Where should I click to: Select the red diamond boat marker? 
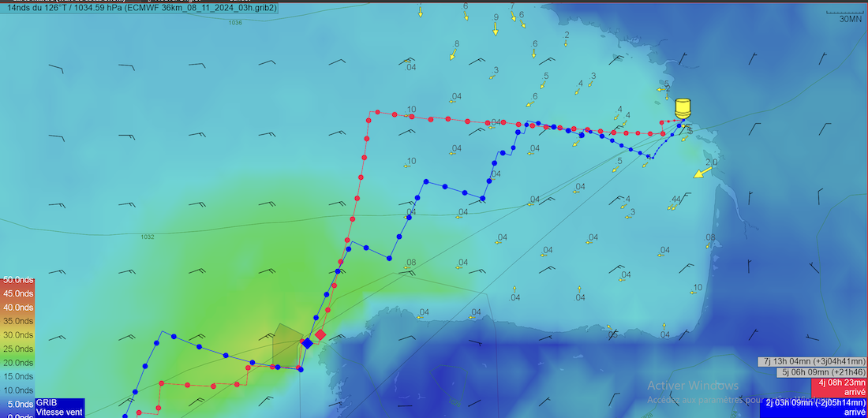[320, 335]
